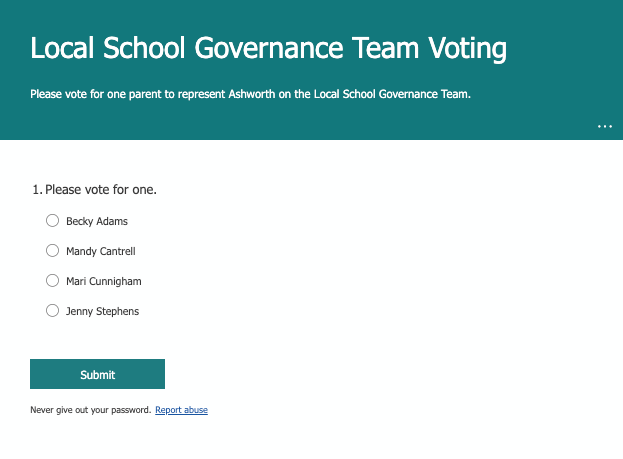The width and height of the screenshot is (623, 459).
Task: Click the 'Never give out your password' notice
Action: tap(90, 410)
